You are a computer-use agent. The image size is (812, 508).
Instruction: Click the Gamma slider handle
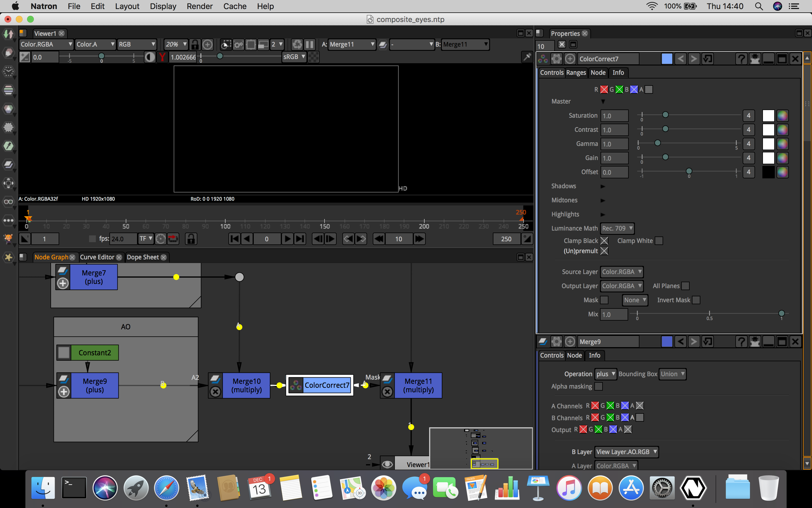[x=658, y=143]
